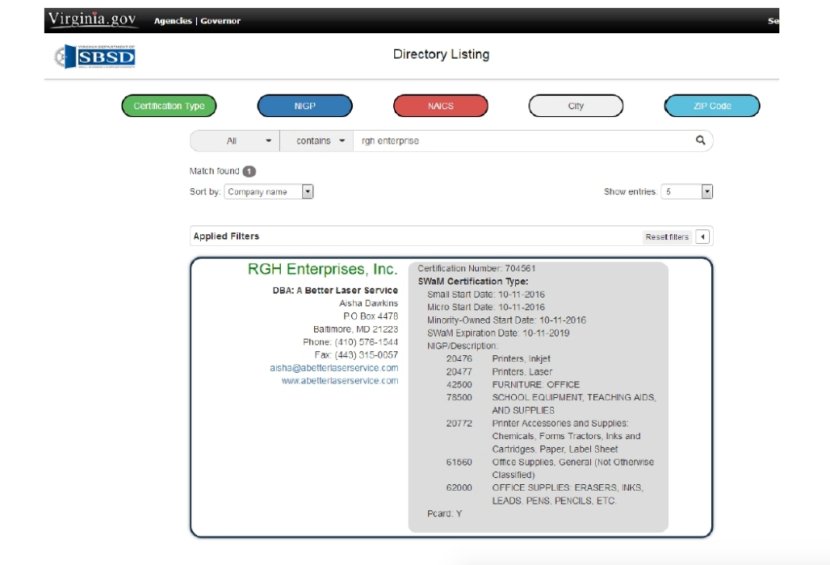Screen dimensions: 830x565
Task: Click Minority-Owned Start Date text
Action: [x=507, y=320]
